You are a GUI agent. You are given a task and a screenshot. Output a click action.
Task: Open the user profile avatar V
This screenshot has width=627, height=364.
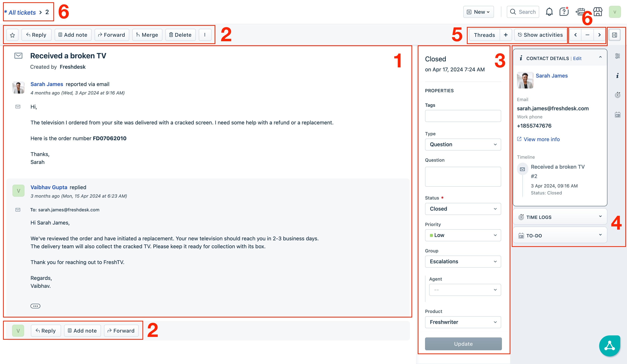tap(615, 12)
